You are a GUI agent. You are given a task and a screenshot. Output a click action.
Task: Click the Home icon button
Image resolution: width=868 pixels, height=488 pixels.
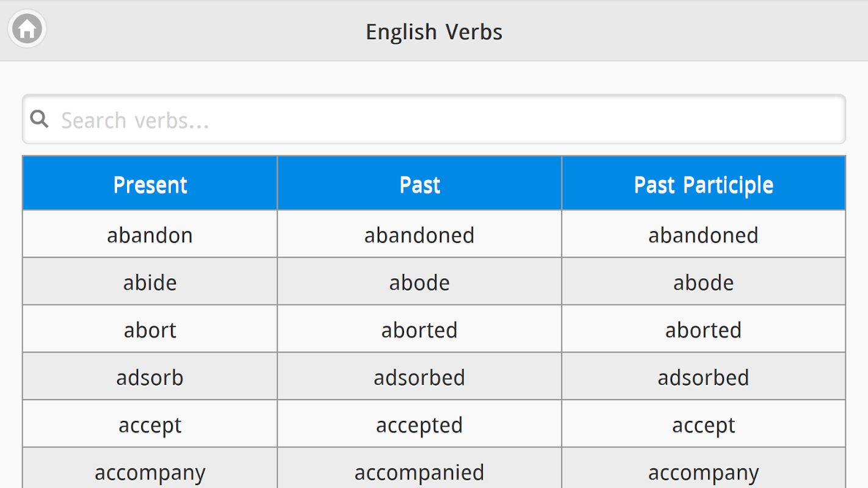pos(27,29)
